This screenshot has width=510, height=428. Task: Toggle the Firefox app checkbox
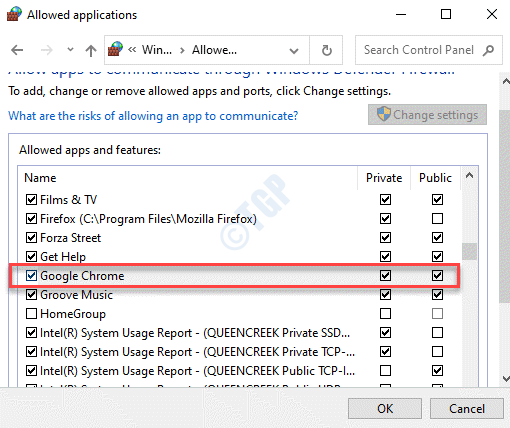click(31, 219)
